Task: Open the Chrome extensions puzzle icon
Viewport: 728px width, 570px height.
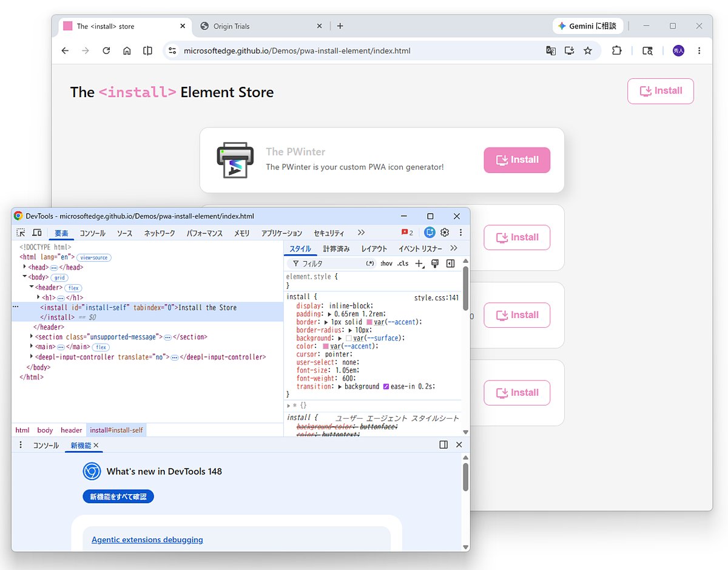Action: [x=617, y=51]
